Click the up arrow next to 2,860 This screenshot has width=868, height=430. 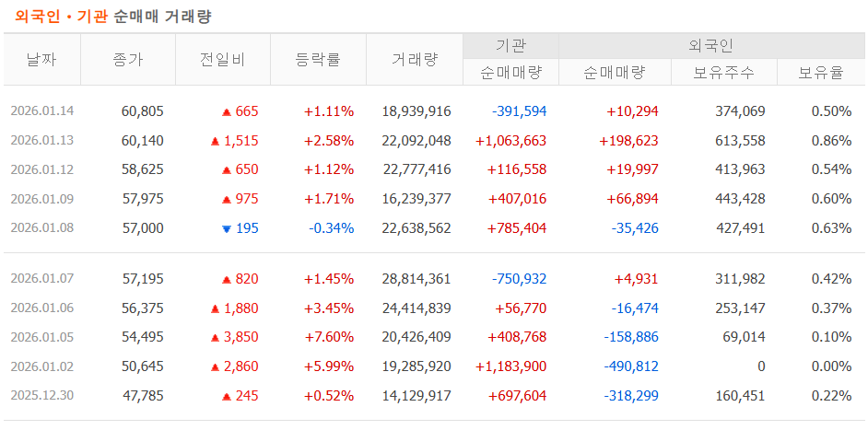[x=215, y=366]
